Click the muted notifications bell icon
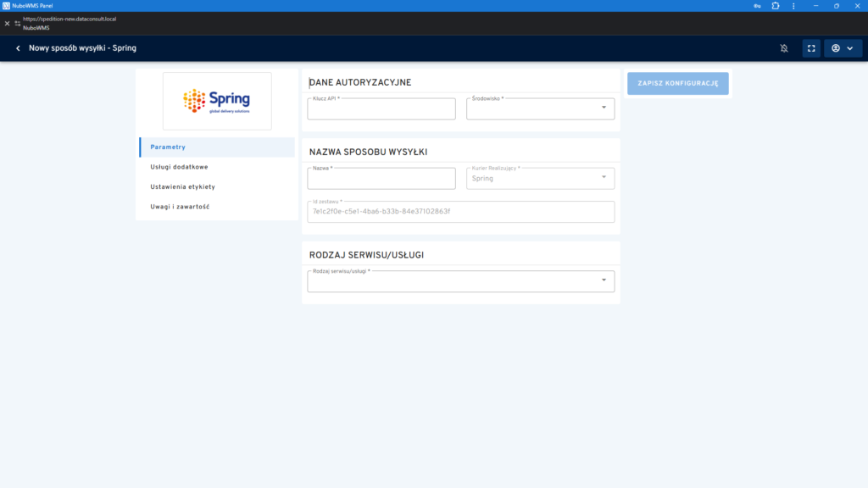 [x=784, y=48]
